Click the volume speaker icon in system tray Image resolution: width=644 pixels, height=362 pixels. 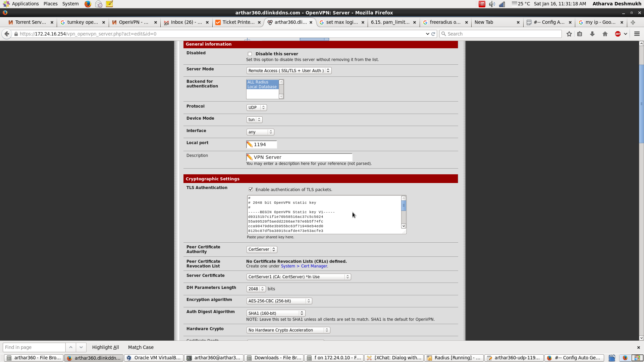492,4
